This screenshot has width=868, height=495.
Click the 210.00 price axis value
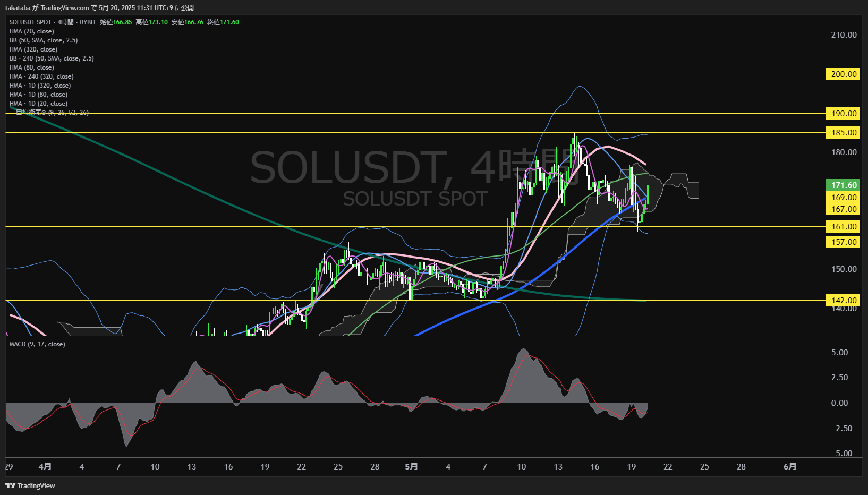[844, 35]
